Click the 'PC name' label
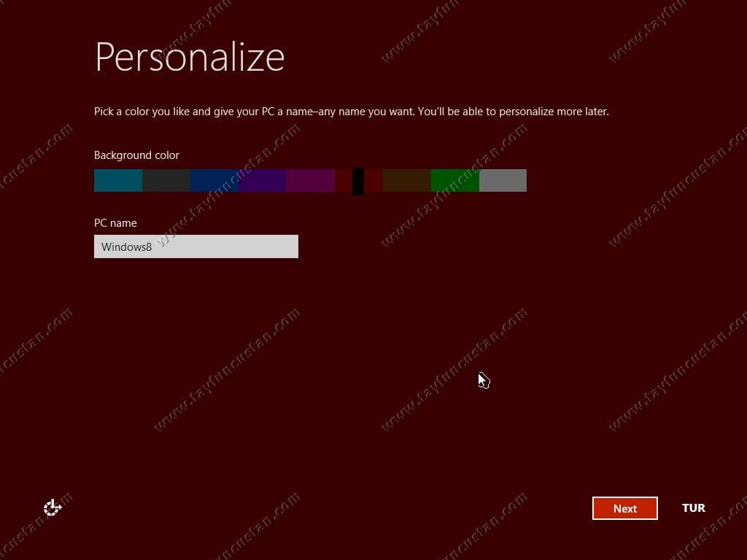747x560 pixels. click(x=115, y=223)
